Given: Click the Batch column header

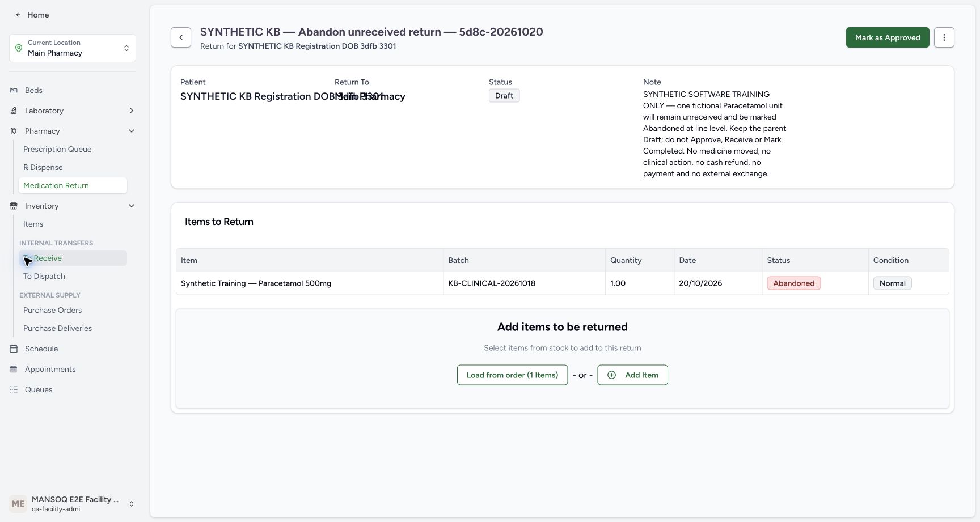Looking at the screenshot, I should [525, 260].
